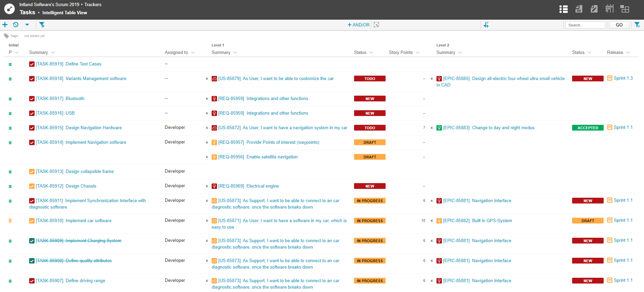Open the Assigned to column dropdown
This screenshot has height=292, width=644.
(193, 53)
